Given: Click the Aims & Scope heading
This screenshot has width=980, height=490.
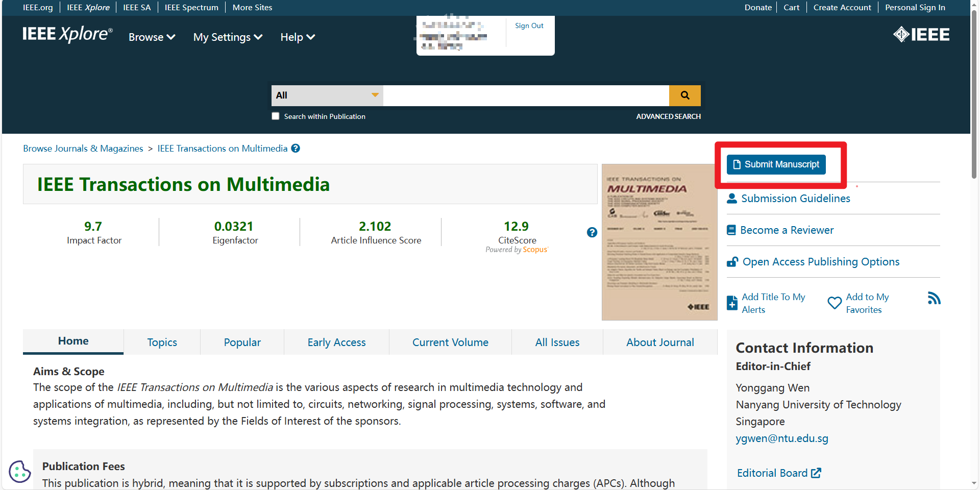Looking at the screenshot, I should point(69,372).
